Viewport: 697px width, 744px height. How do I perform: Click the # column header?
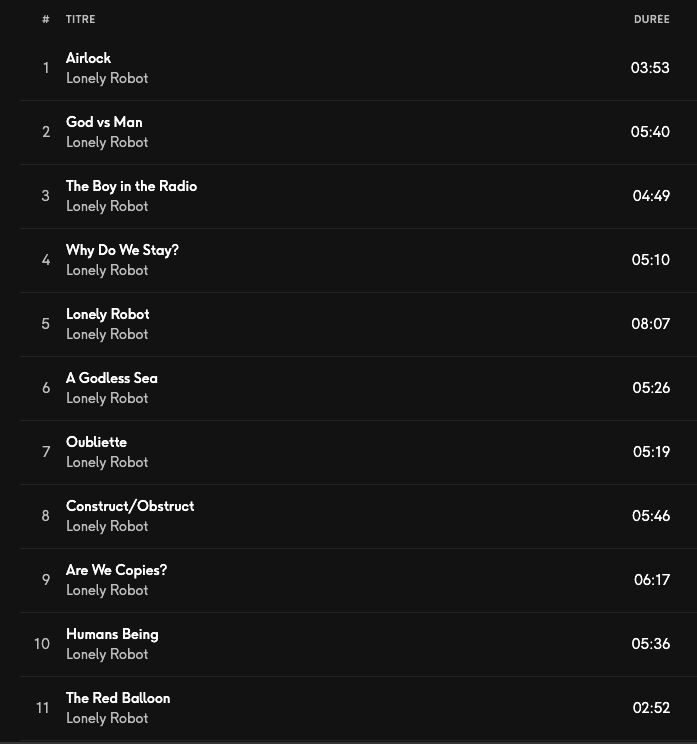pyautogui.click(x=45, y=19)
